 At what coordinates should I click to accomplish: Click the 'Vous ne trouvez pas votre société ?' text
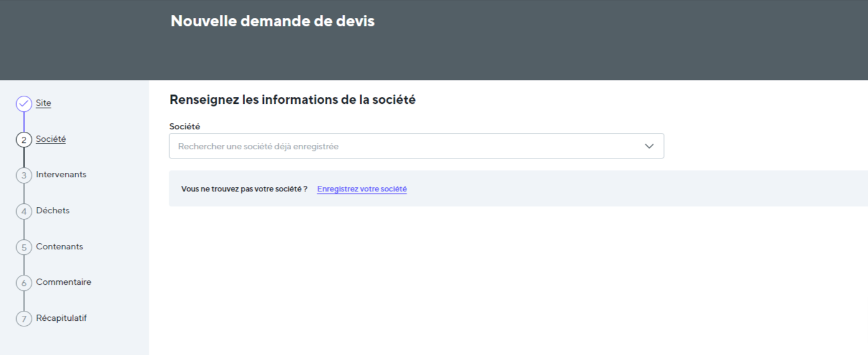[244, 189]
